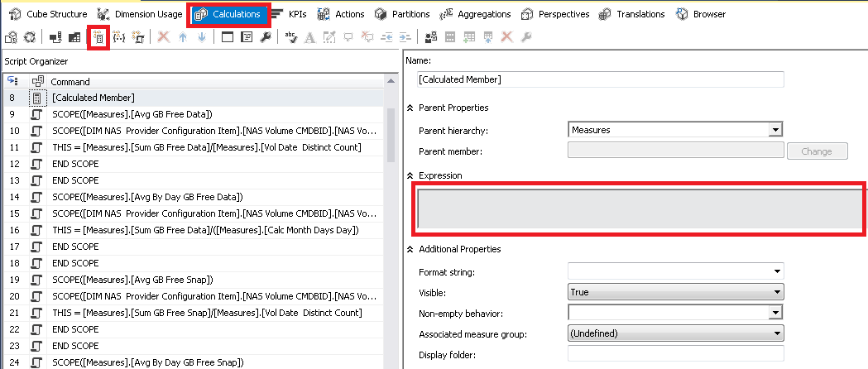Image resolution: width=868 pixels, height=369 pixels.
Task: Open the Cube Structure tab
Action: pos(48,14)
